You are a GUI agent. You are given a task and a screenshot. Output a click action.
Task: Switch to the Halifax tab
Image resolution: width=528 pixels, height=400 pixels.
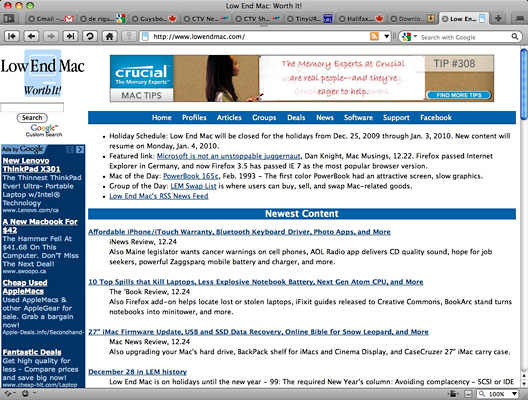point(360,19)
